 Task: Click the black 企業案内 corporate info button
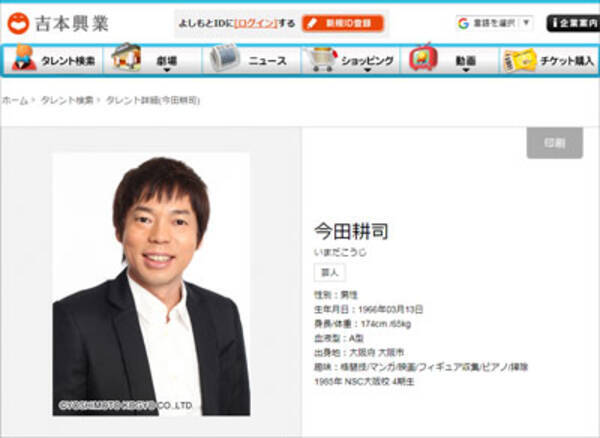click(x=573, y=23)
